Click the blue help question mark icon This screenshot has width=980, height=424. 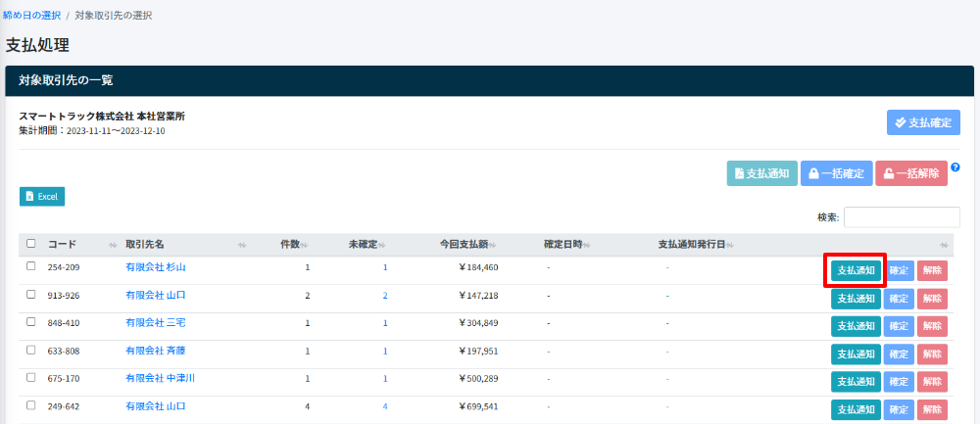coord(955,167)
